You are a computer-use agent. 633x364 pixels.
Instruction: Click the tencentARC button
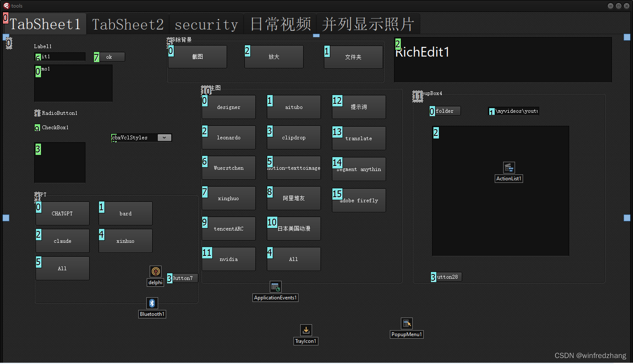(229, 229)
